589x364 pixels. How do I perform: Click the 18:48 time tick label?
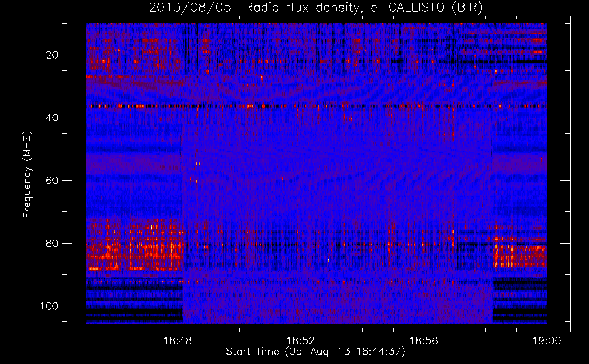coord(178,341)
